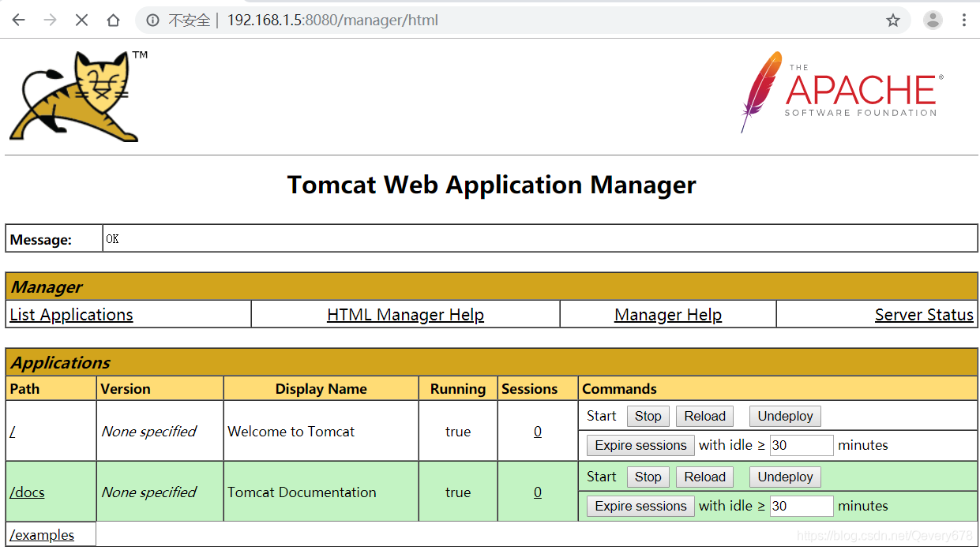Reload the Tomcat Documentation application

(x=704, y=477)
